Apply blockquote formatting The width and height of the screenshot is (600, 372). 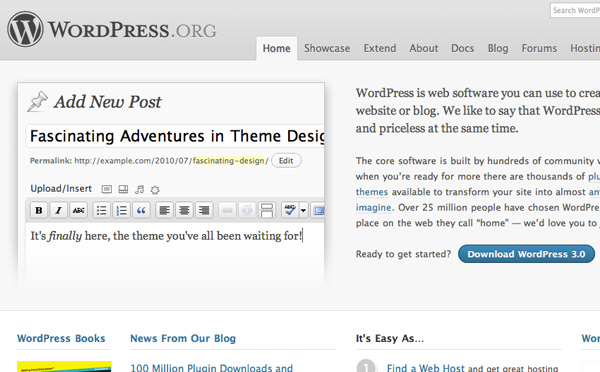141,210
